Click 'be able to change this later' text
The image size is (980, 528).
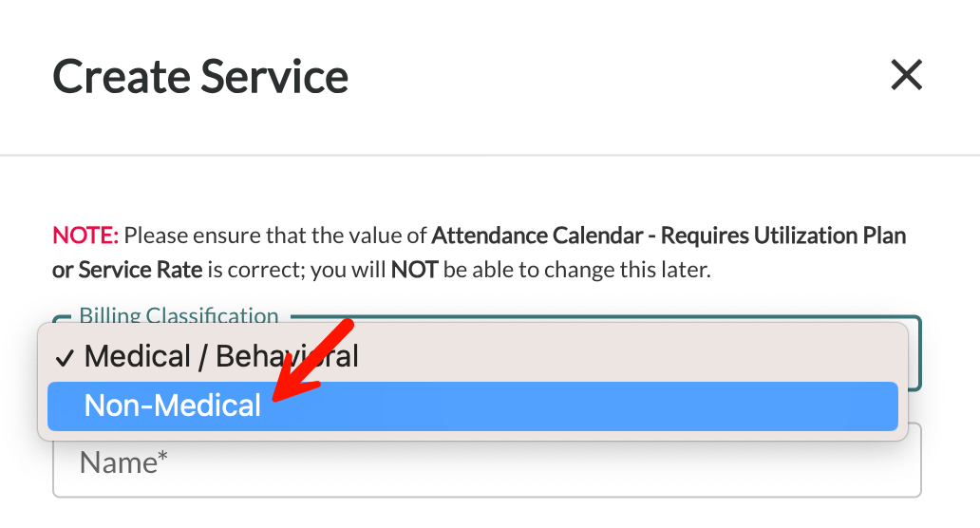(x=576, y=270)
